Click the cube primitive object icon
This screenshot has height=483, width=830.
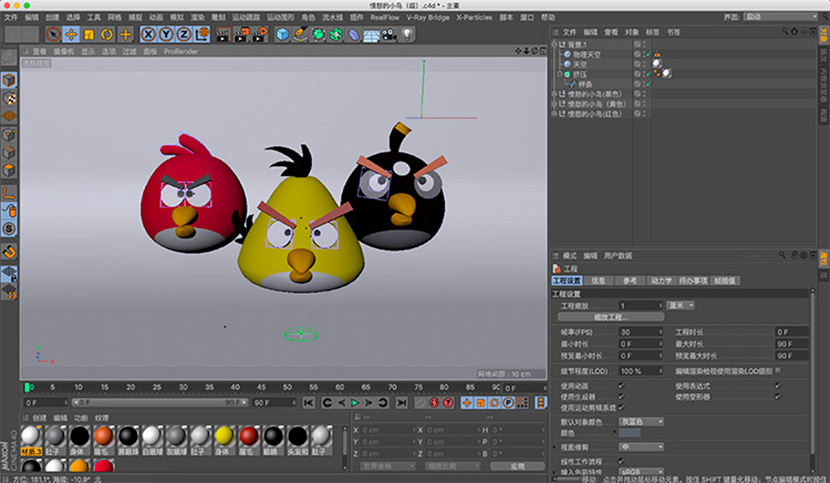(x=283, y=34)
